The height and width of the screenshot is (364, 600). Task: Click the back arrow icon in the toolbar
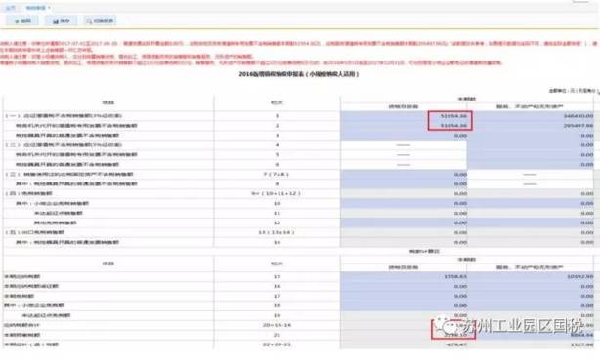pos(17,21)
